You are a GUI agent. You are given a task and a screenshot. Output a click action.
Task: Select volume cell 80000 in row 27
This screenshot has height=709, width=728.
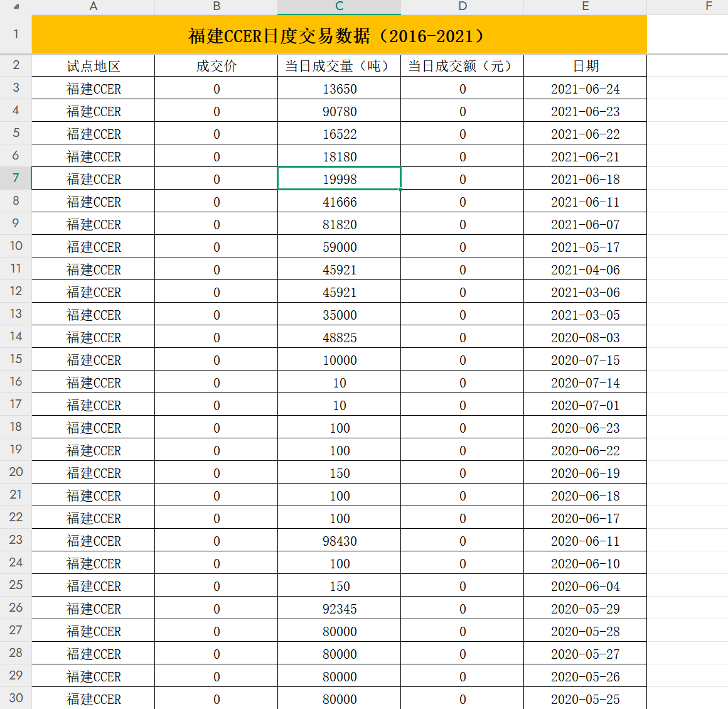click(339, 631)
